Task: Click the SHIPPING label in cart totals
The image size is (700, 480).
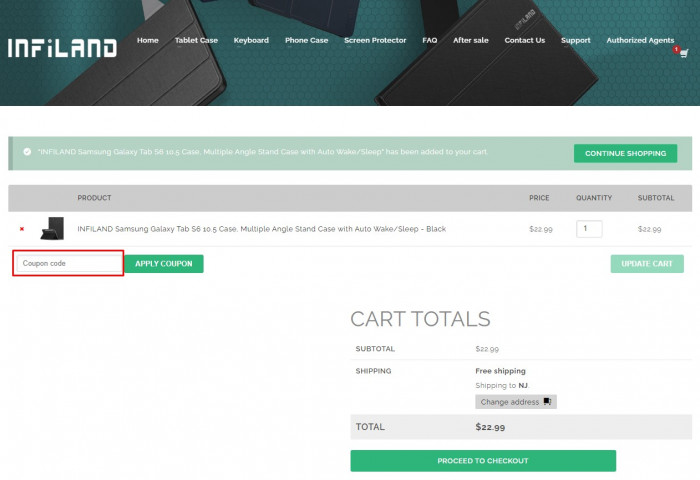Action: pyautogui.click(x=373, y=371)
